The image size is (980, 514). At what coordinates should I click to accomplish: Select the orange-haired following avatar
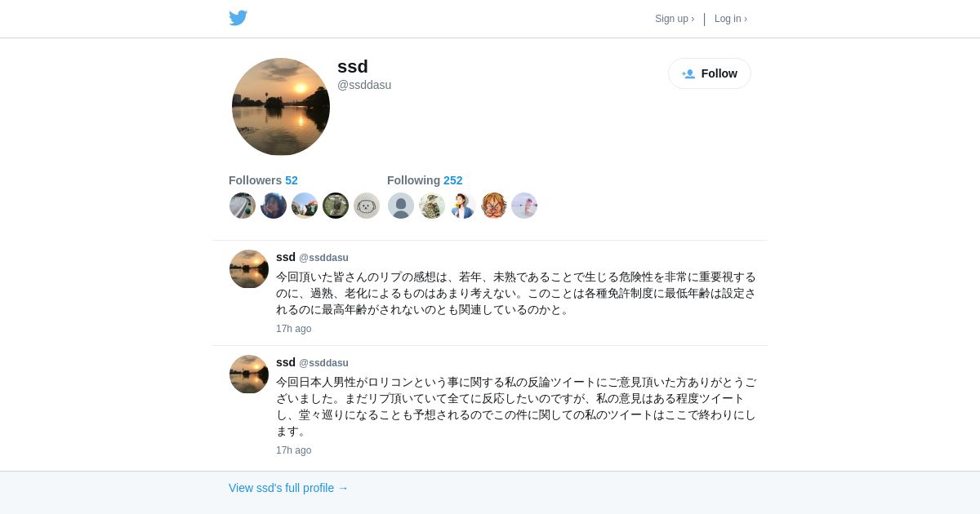494,206
